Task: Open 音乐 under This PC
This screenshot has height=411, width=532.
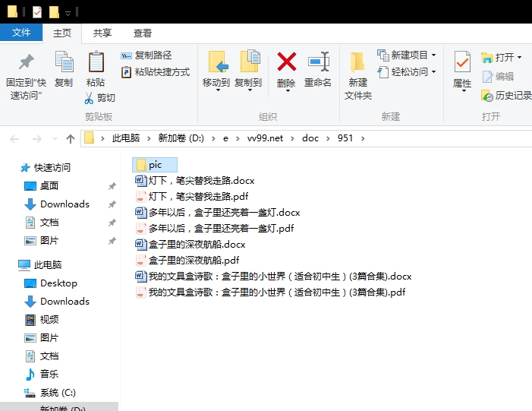Action: coord(42,375)
